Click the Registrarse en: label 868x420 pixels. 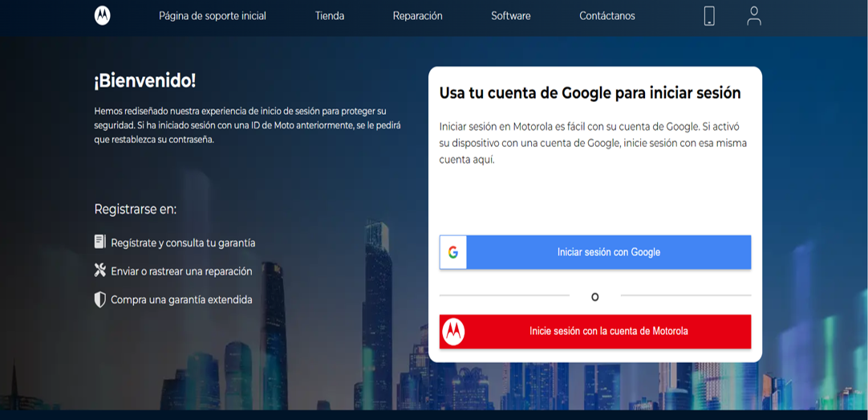tap(136, 210)
